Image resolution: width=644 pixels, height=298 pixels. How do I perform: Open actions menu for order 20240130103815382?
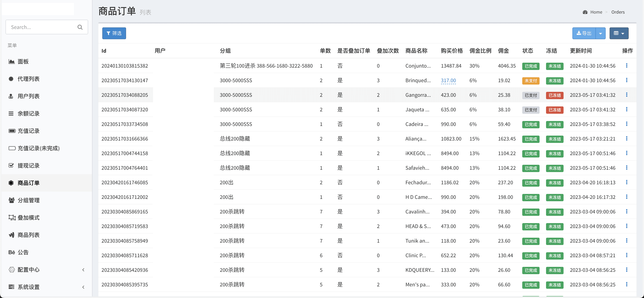pos(626,66)
